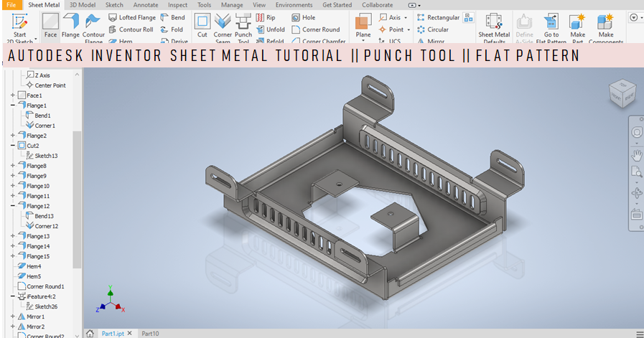Select Mirror2 in browser tree
This screenshot has height=338, width=644.
(31, 327)
